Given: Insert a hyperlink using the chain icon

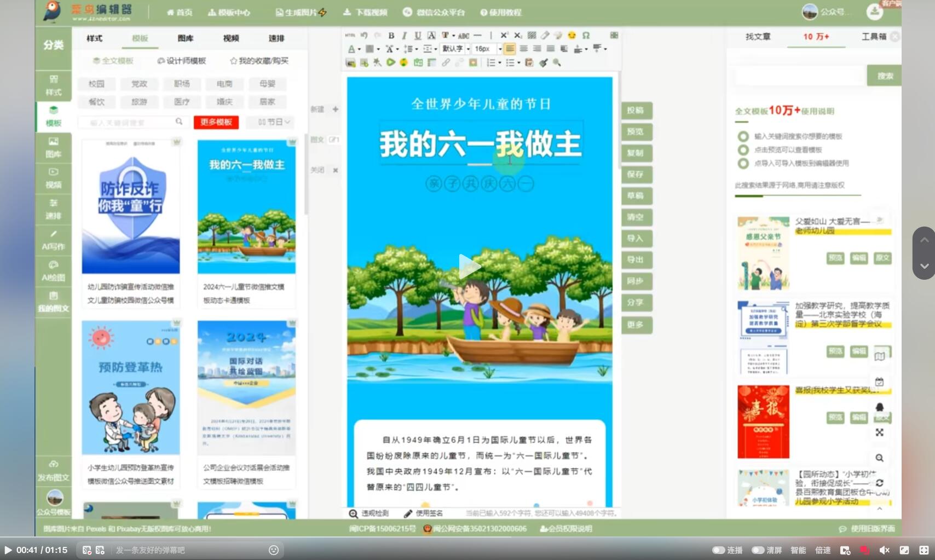Looking at the screenshot, I should (446, 62).
